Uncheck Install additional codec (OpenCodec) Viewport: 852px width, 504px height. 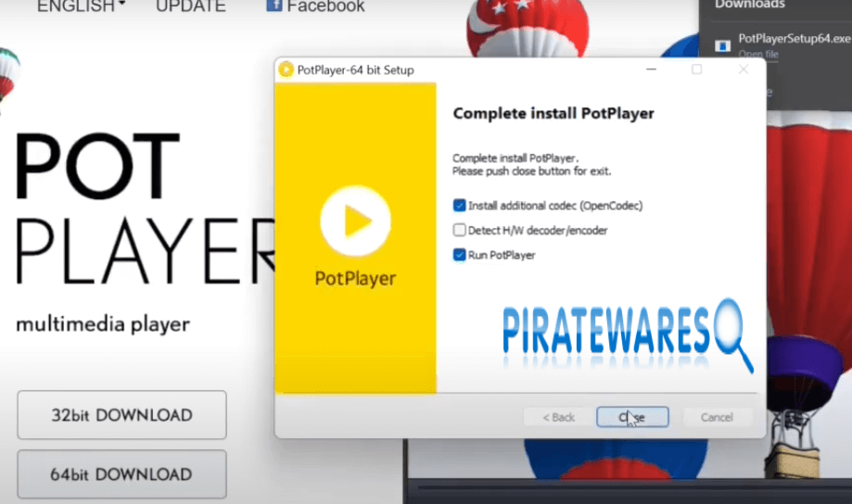point(460,206)
